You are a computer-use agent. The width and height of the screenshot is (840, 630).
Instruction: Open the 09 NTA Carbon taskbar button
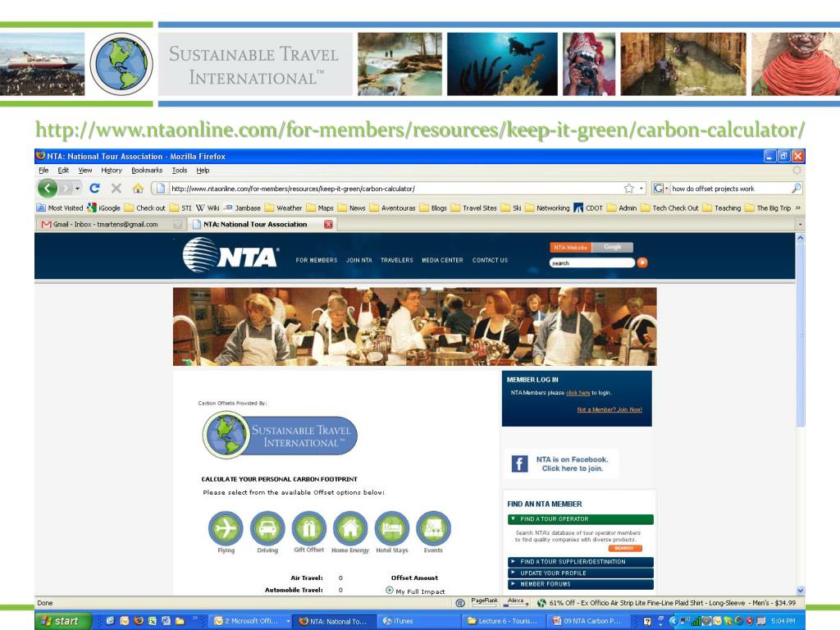coord(587,621)
